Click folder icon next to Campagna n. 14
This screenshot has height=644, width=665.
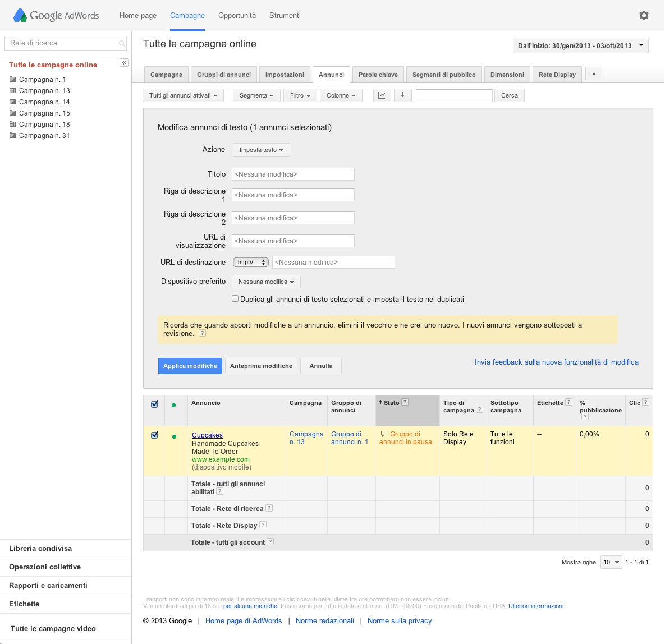click(x=13, y=102)
